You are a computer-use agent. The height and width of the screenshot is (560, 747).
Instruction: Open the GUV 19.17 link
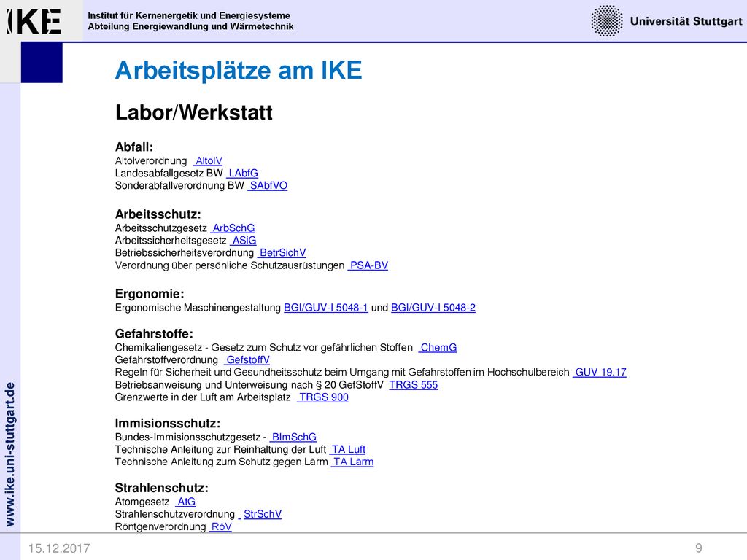pyautogui.click(x=600, y=373)
